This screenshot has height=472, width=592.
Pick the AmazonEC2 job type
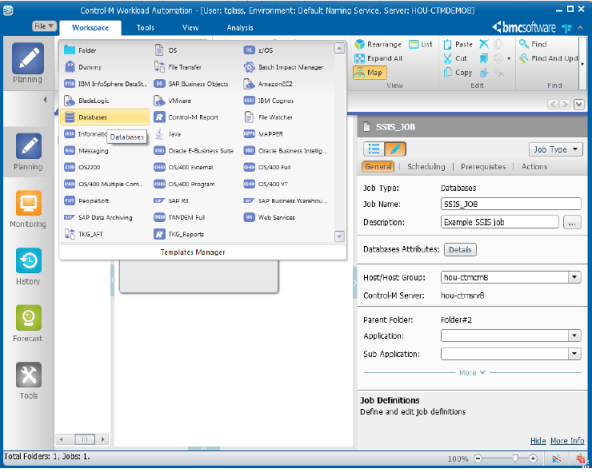click(268, 84)
